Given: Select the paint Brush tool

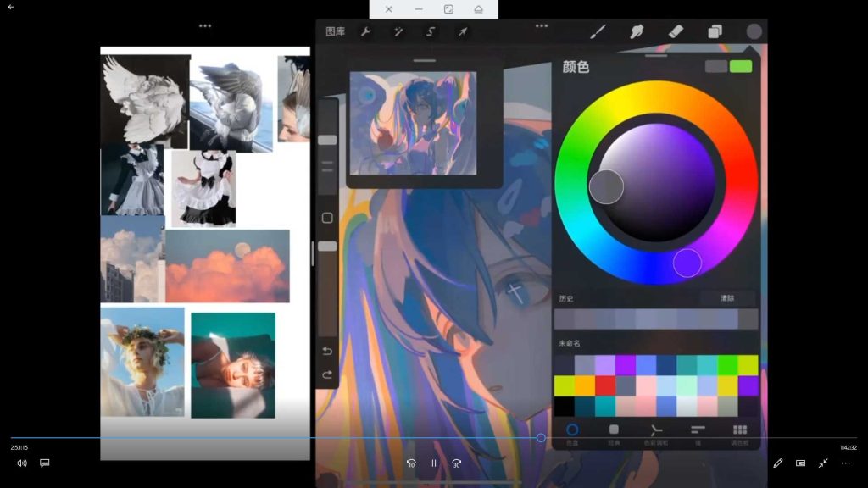Looking at the screenshot, I should click(598, 31).
